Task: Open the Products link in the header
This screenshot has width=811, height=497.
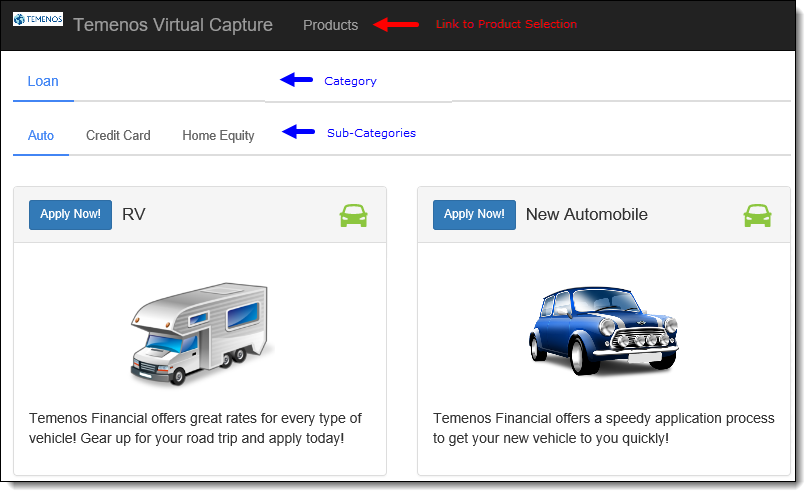Action: [x=331, y=25]
